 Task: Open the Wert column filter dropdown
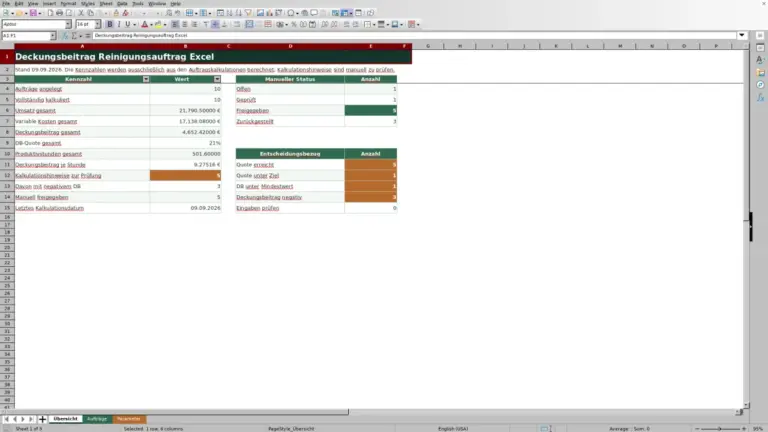[217, 79]
